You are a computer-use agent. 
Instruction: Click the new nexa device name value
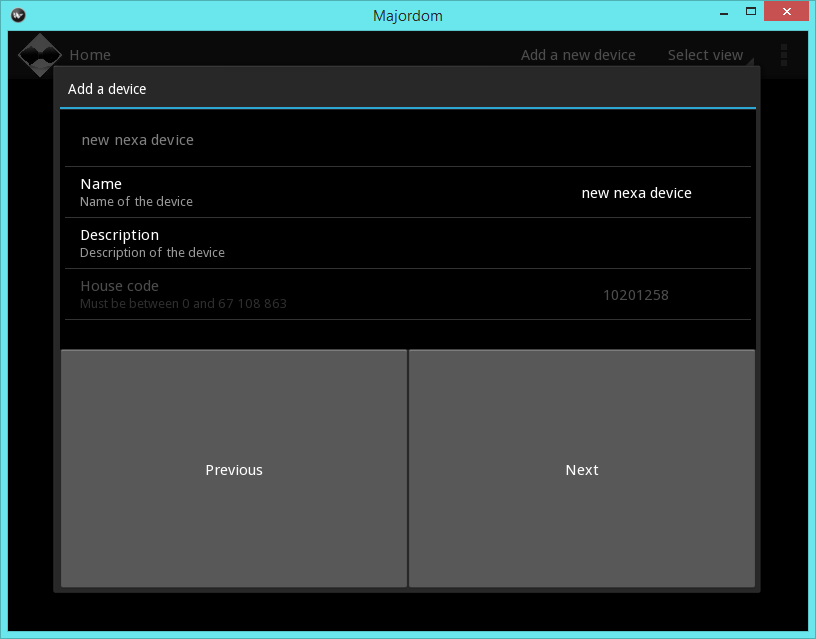coord(636,193)
